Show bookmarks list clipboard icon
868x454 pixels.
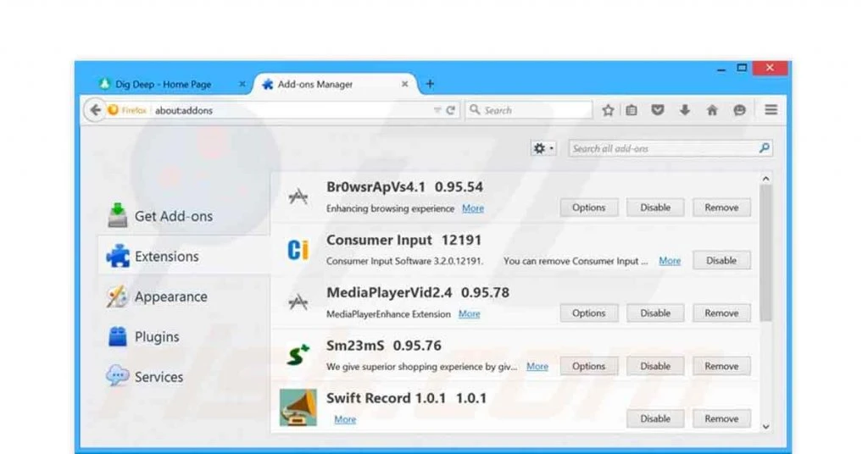tap(632, 110)
